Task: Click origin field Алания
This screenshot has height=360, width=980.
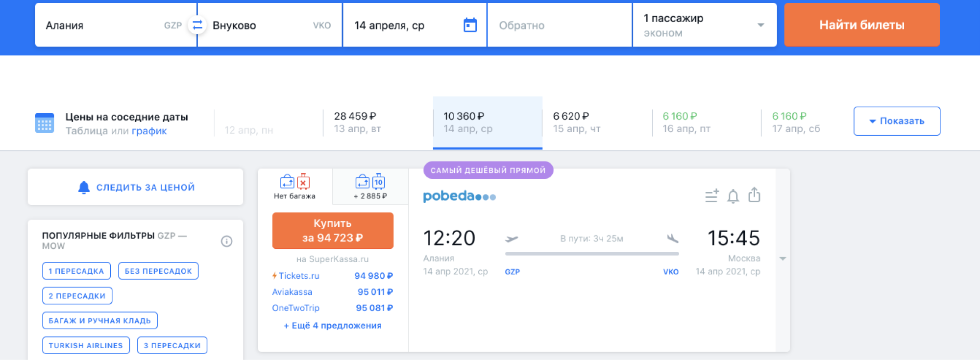Action: [116, 25]
